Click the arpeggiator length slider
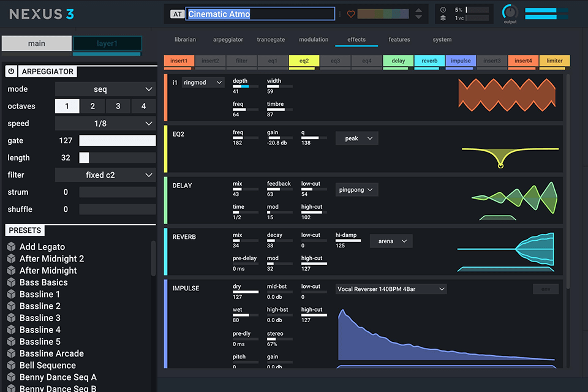The height and width of the screenshot is (392, 588). (x=118, y=157)
